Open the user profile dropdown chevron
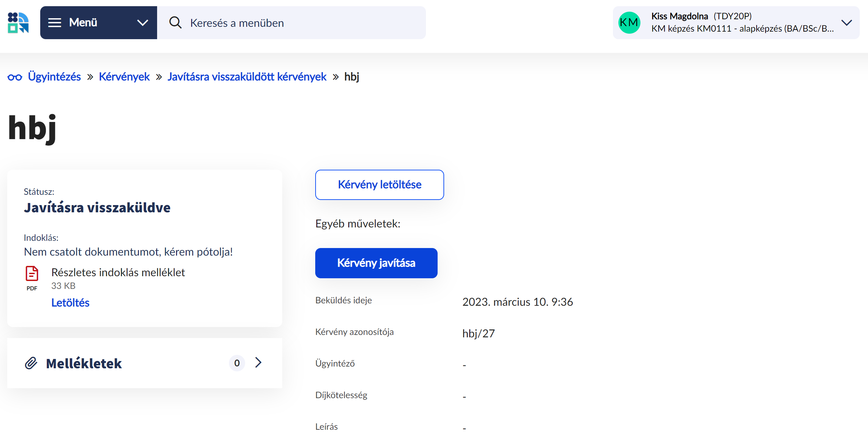Screen dimensions: 868x438 [846, 23]
